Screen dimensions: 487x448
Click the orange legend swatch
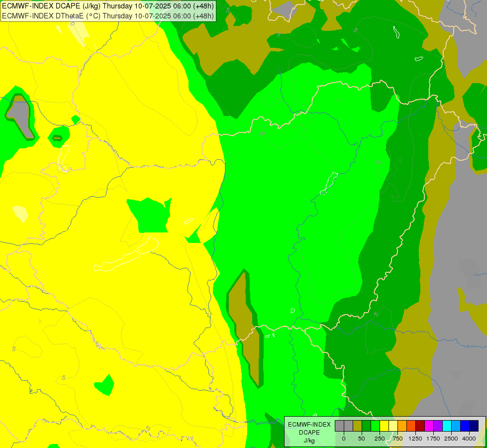[402, 426]
